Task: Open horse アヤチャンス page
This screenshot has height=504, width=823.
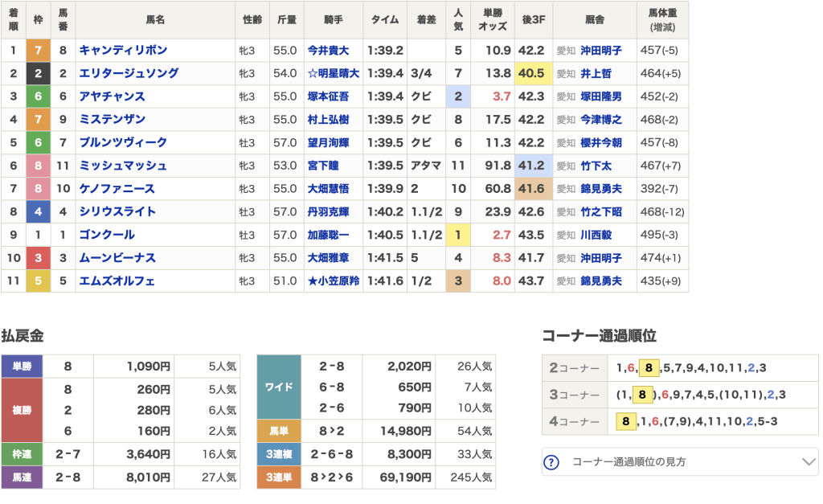Action: pos(112,96)
